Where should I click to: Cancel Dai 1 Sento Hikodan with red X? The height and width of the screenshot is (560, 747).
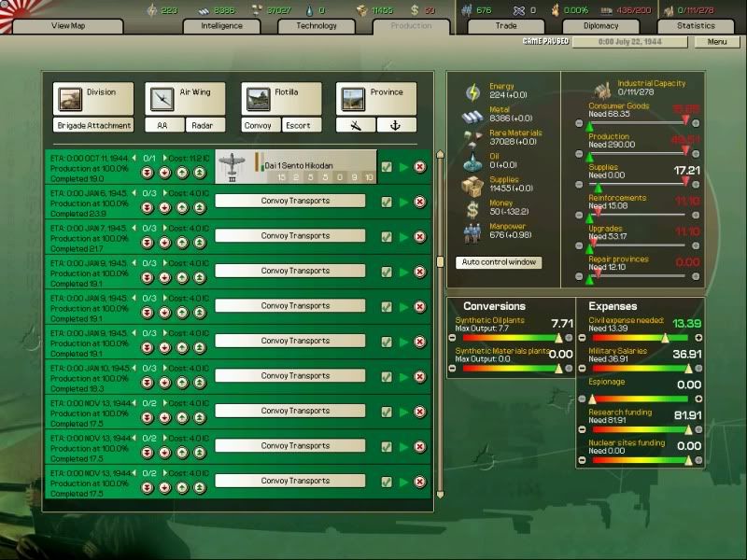(x=419, y=167)
